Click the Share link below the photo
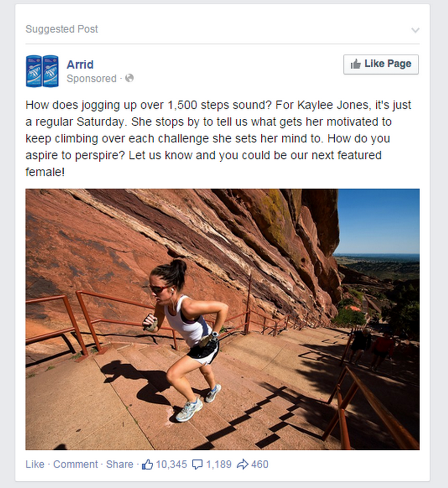The width and height of the screenshot is (448, 488). pyautogui.click(x=120, y=464)
